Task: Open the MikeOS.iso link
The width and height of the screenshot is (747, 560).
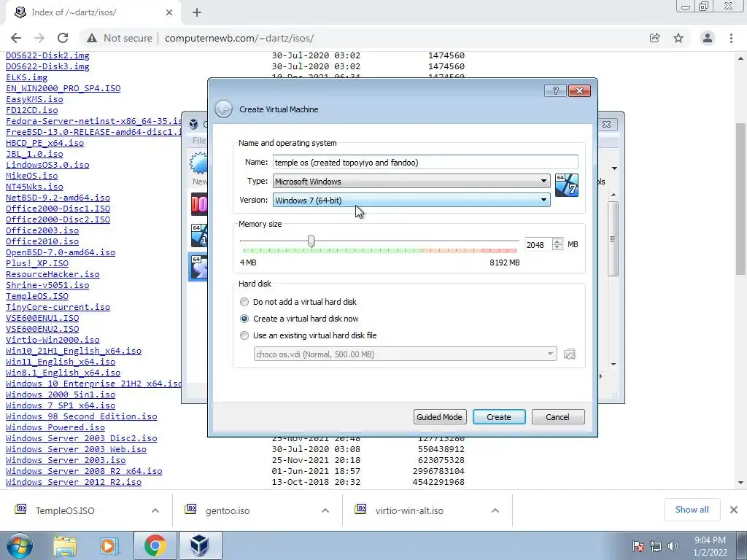Action: point(32,176)
